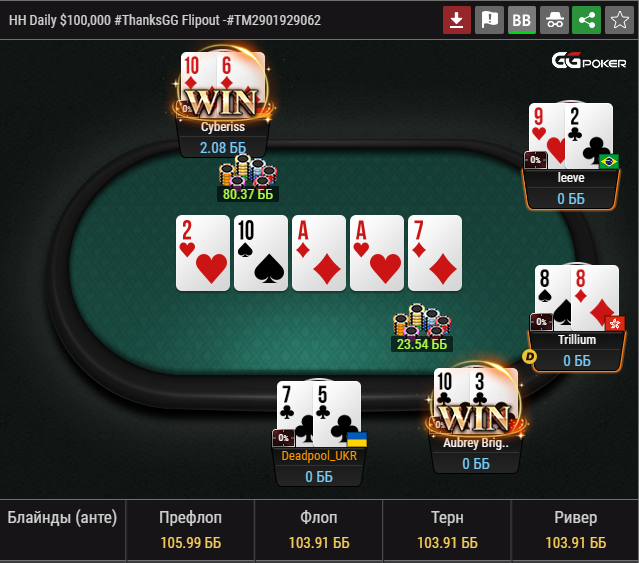
Task: Click the red download hand history icon
Action: [x=456, y=20]
